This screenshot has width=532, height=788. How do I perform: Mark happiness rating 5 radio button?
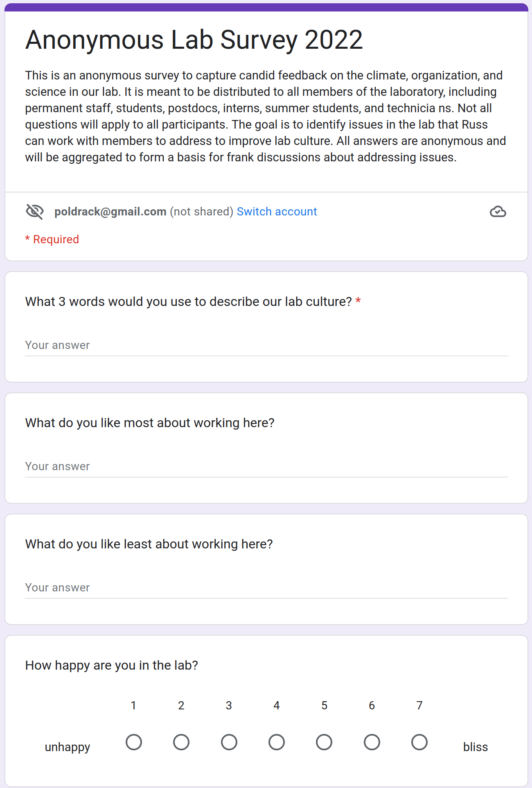324,742
